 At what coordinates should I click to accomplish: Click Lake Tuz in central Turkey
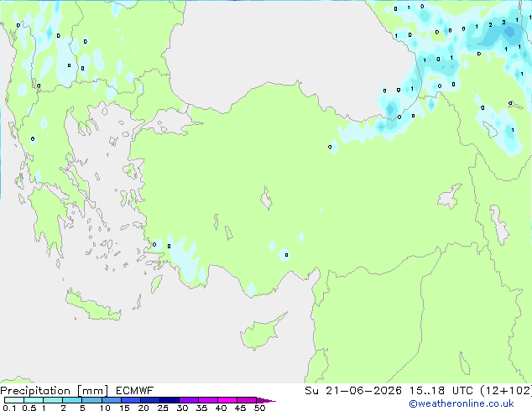266,199
